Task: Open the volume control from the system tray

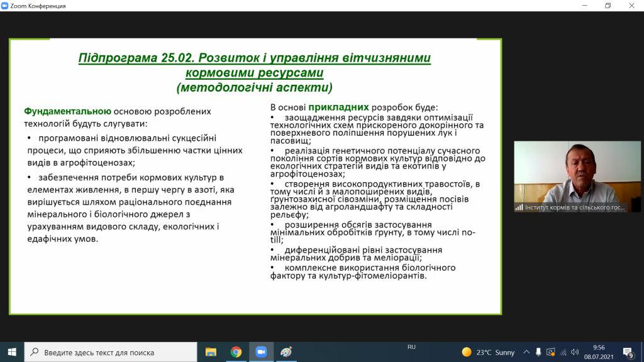Action: click(x=573, y=352)
